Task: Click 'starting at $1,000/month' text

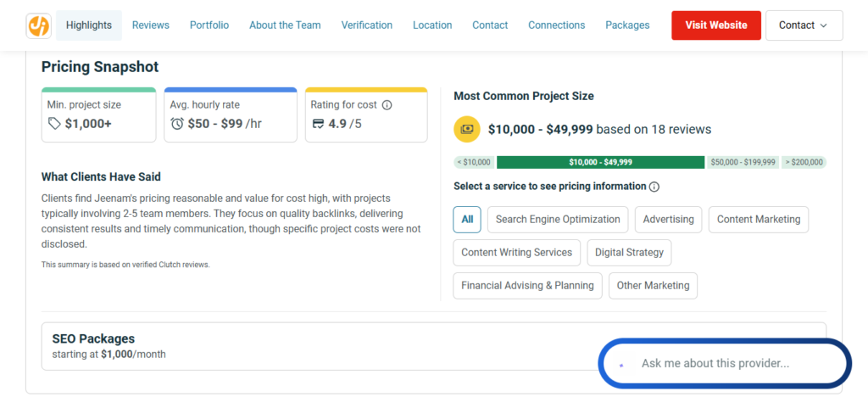Action: (109, 355)
